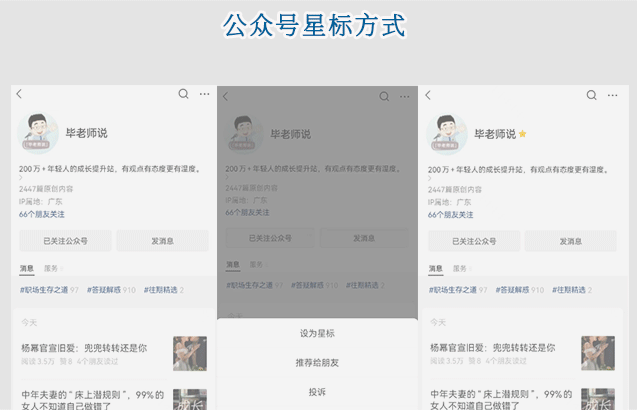Open 成长 article thumbnail in right screen
This screenshot has width=637, height=410.
[598, 399]
